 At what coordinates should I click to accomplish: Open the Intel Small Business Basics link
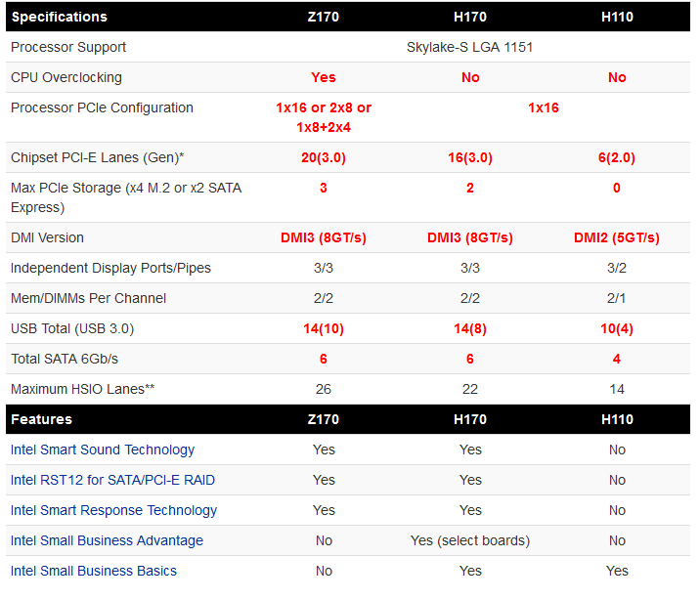coord(93,571)
